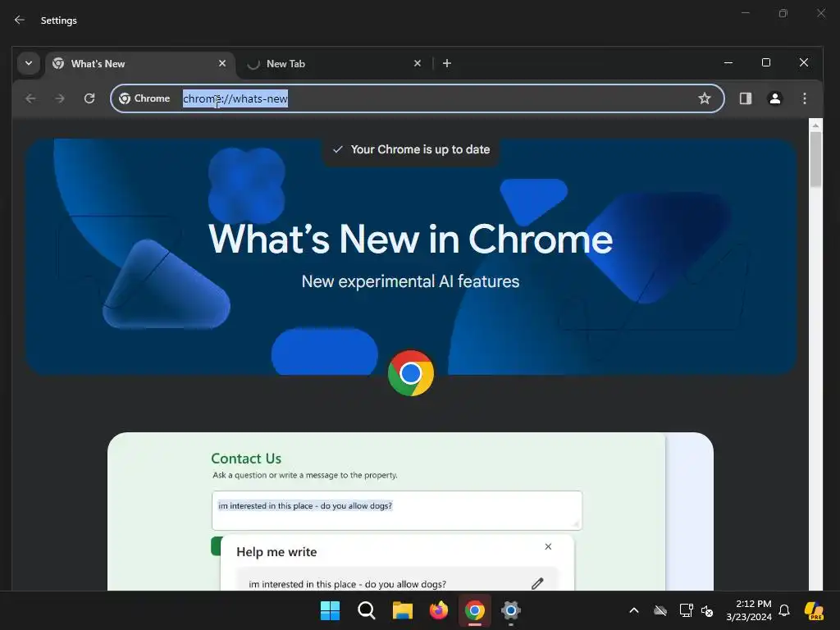
Task: Click the display network tray icon
Action: point(686,610)
